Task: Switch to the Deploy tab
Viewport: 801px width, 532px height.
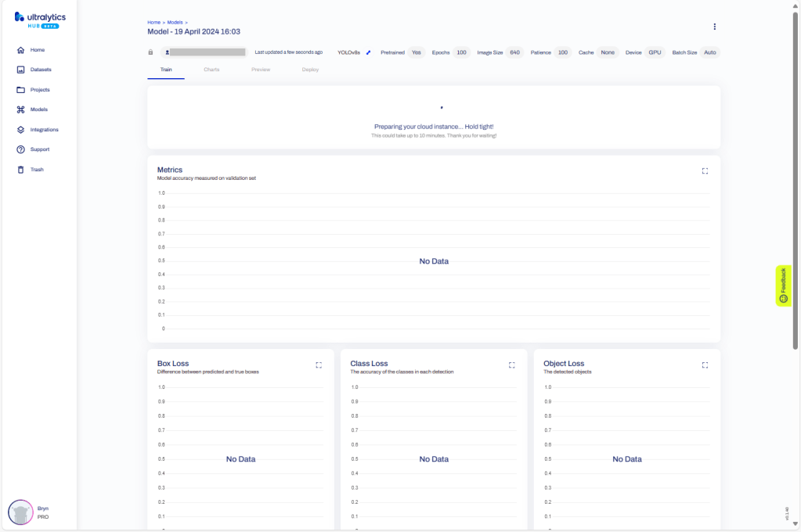Action: point(310,70)
